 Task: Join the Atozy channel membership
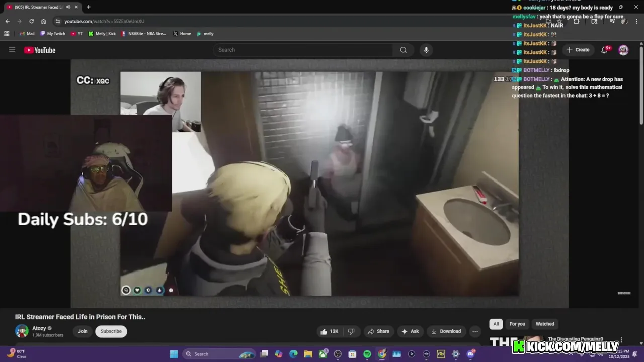(x=83, y=331)
